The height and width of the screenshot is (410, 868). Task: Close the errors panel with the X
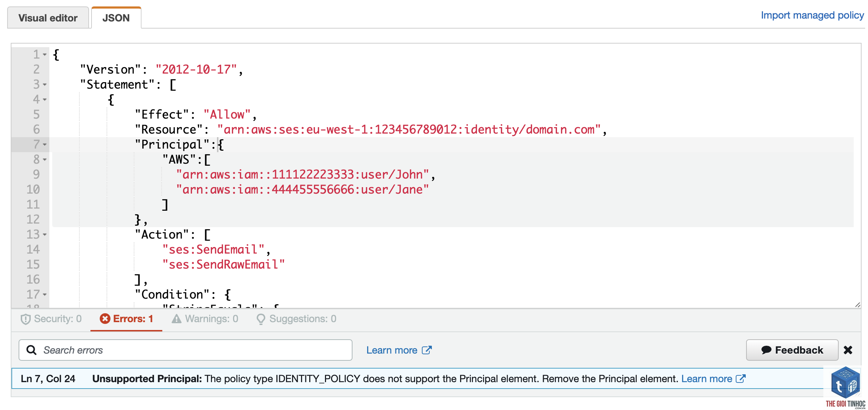(848, 350)
